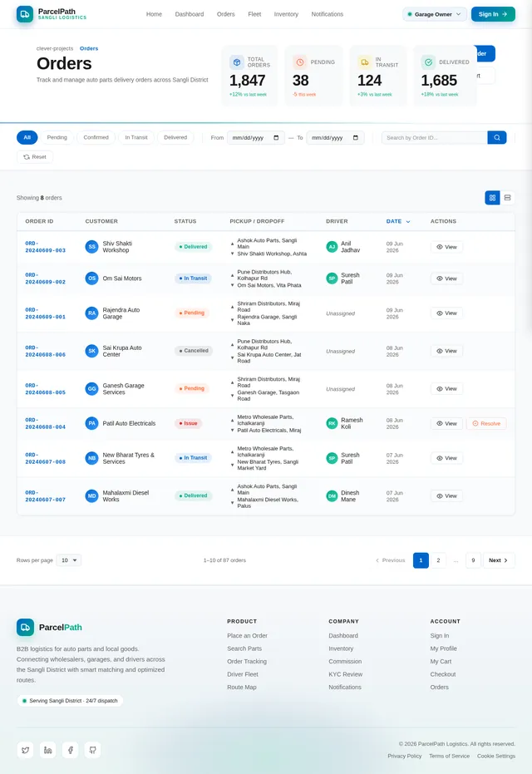Screen dimensions: 532x774
Task: Toggle sort on the Date column header
Action: point(398,221)
